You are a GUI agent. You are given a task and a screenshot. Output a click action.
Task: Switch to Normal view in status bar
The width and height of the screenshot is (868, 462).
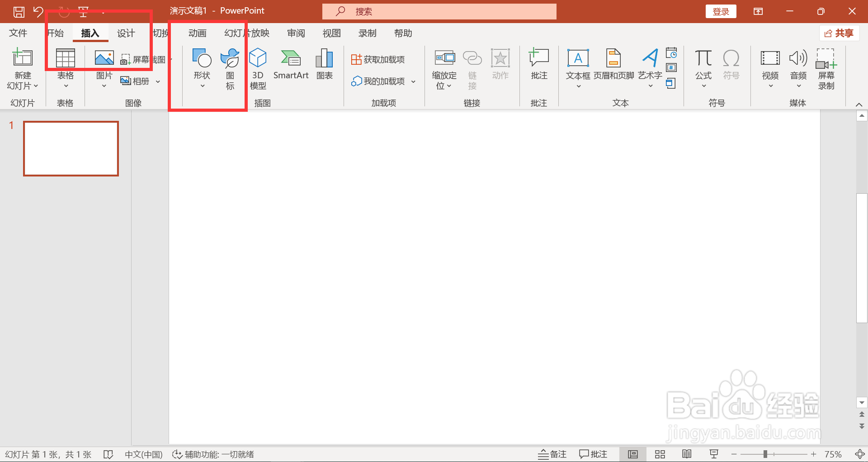pyautogui.click(x=633, y=454)
